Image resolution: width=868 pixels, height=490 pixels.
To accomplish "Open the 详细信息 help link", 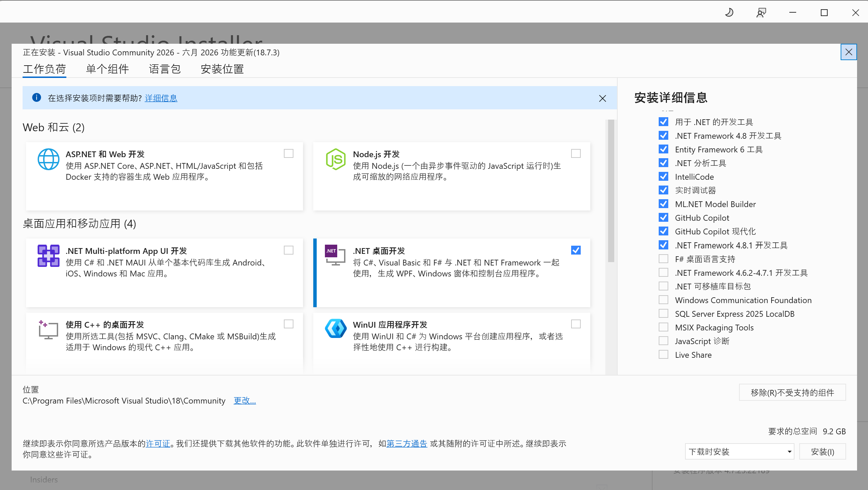I will [x=161, y=98].
